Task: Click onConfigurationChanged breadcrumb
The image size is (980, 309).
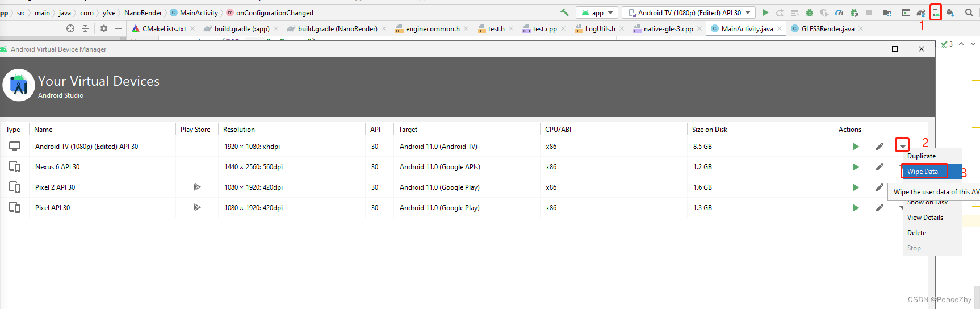Action: coord(270,12)
